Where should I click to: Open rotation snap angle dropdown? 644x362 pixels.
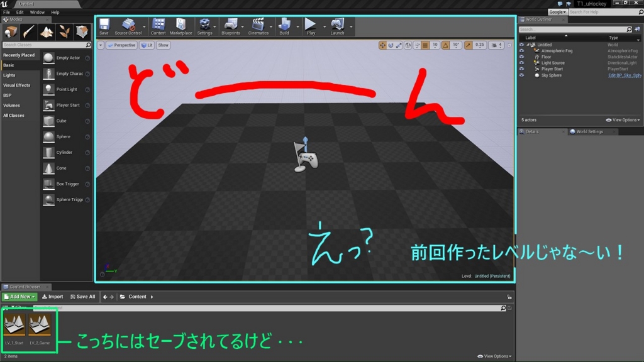tap(456, 45)
